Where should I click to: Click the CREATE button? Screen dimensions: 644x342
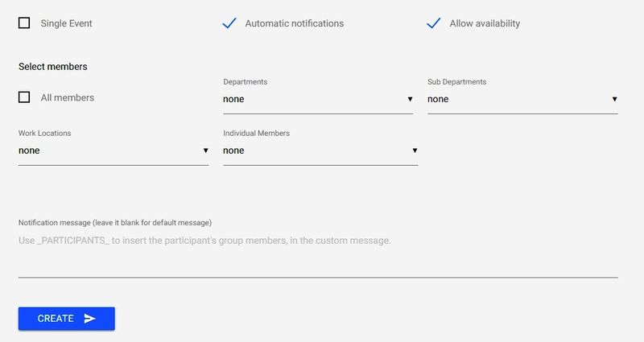tap(67, 319)
